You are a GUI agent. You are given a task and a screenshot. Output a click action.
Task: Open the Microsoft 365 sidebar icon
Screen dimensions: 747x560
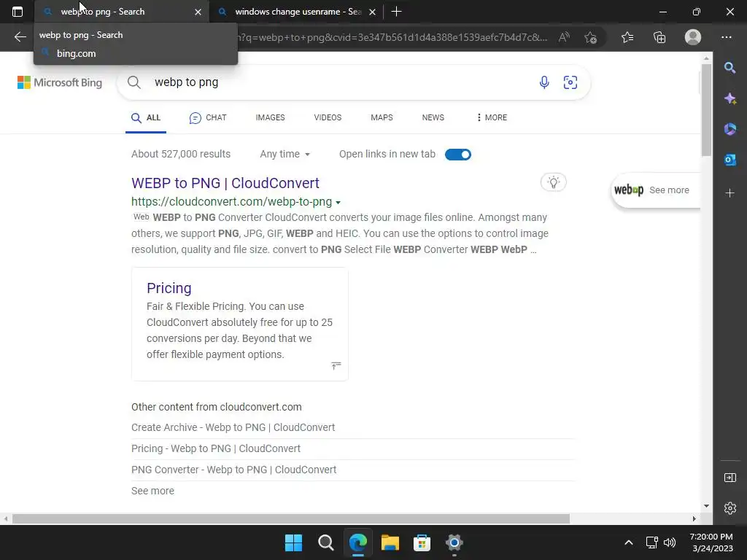click(729, 129)
